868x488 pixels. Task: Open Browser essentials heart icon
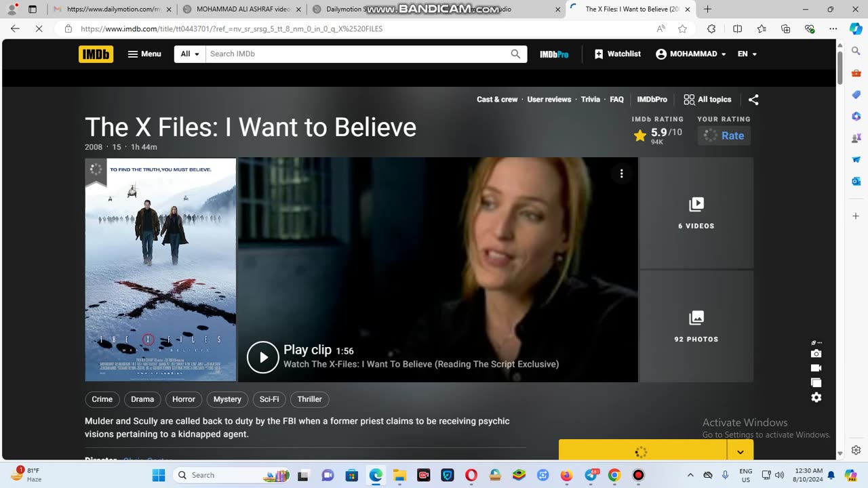click(810, 29)
